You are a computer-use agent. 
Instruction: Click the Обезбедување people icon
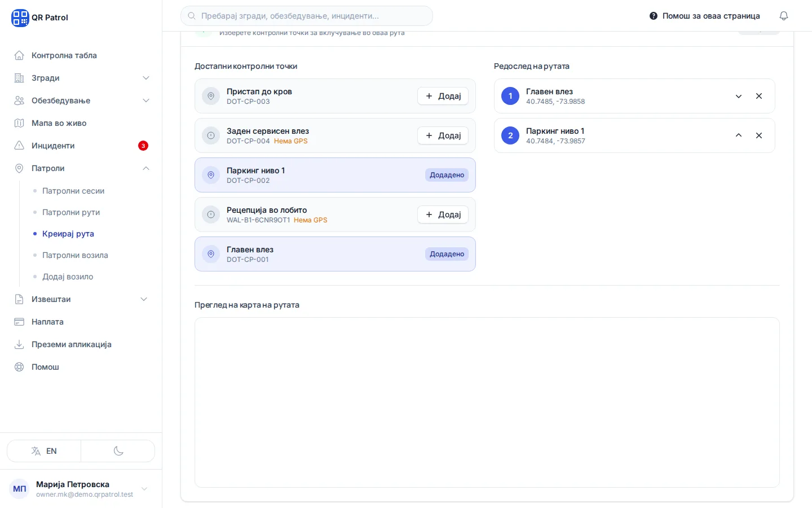click(x=19, y=100)
